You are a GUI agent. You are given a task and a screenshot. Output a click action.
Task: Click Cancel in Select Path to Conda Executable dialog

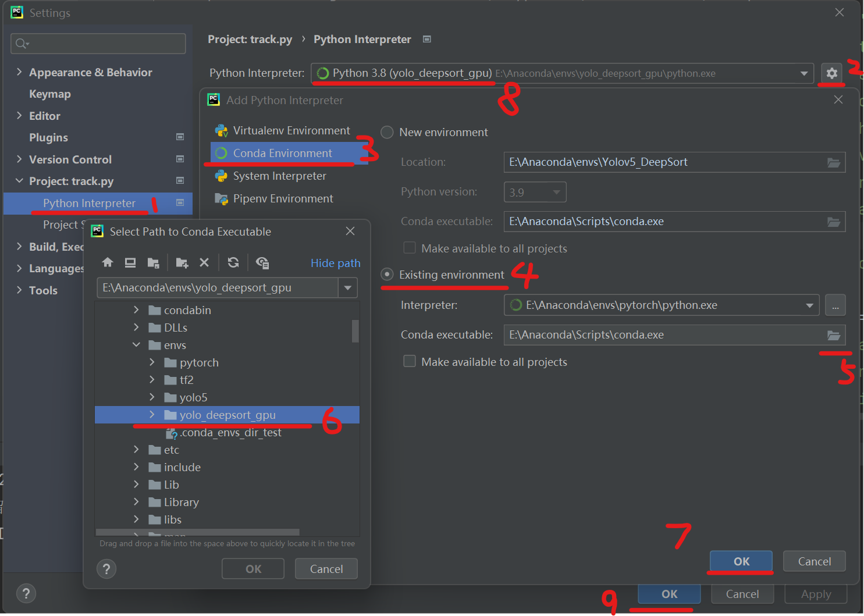click(x=326, y=569)
